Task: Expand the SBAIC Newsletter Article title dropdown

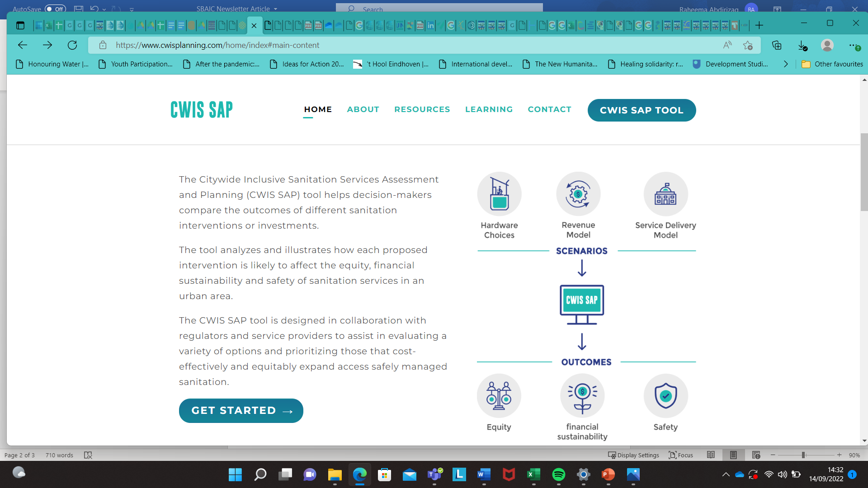Action: click(x=275, y=9)
